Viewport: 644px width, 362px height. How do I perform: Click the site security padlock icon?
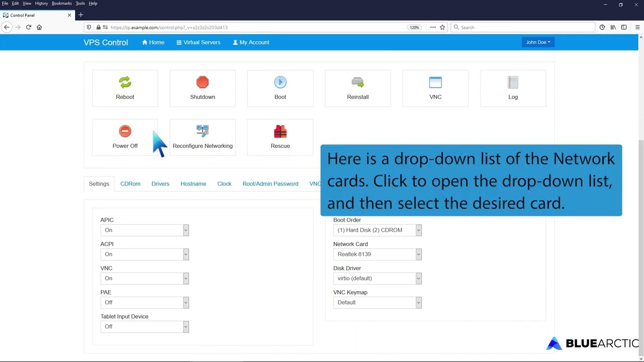point(99,27)
